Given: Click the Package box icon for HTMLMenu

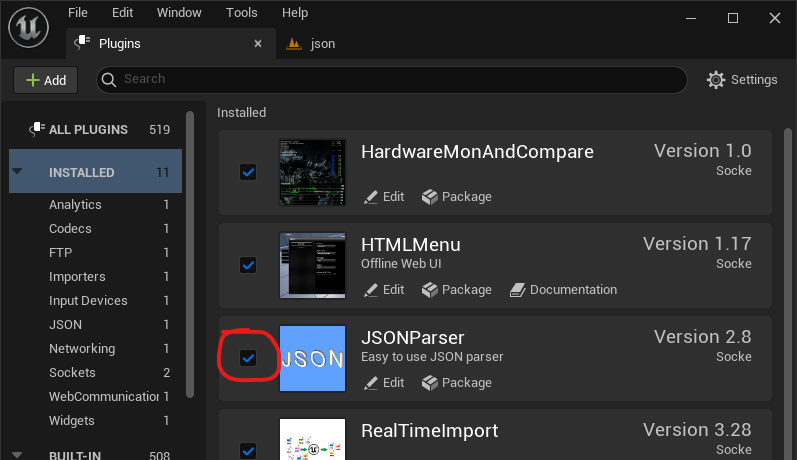Looking at the screenshot, I should [x=430, y=290].
